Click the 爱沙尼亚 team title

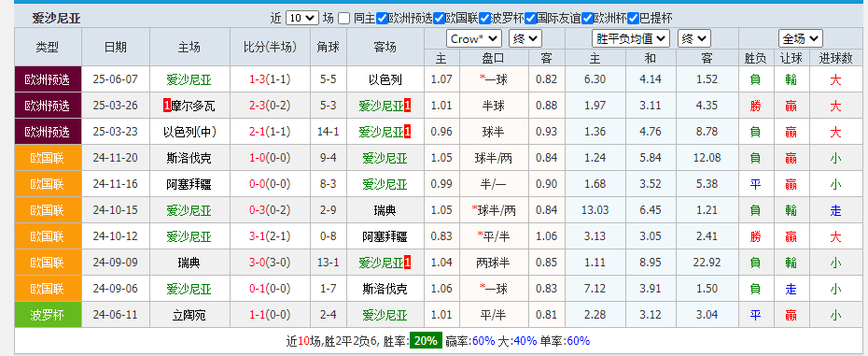pyautogui.click(x=56, y=19)
